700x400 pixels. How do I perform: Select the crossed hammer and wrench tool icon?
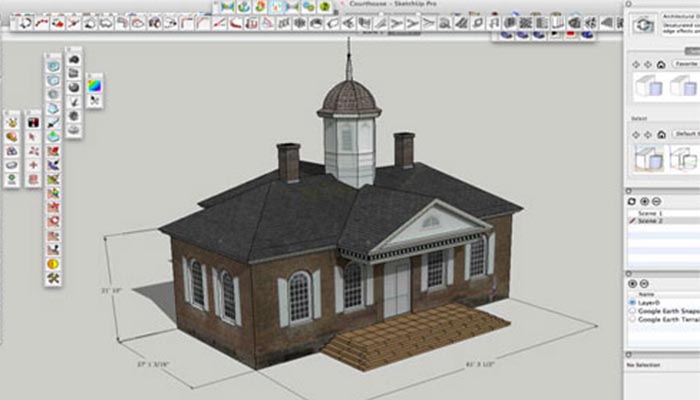point(53,279)
